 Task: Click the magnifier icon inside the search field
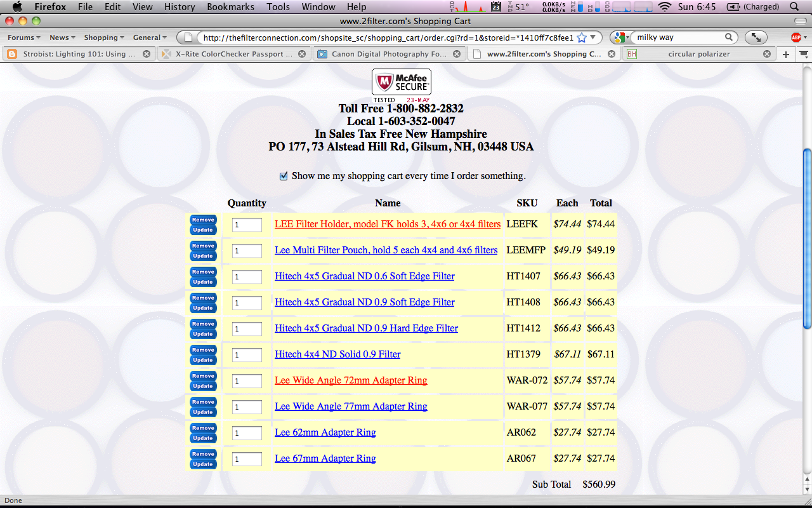[x=729, y=37]
